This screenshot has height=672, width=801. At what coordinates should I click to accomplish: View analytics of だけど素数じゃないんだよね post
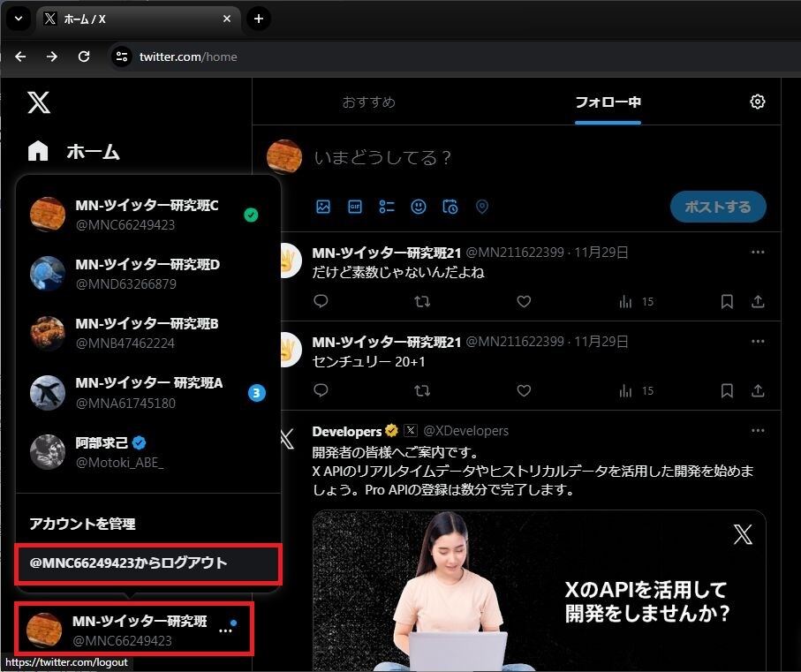pos(636,302)
